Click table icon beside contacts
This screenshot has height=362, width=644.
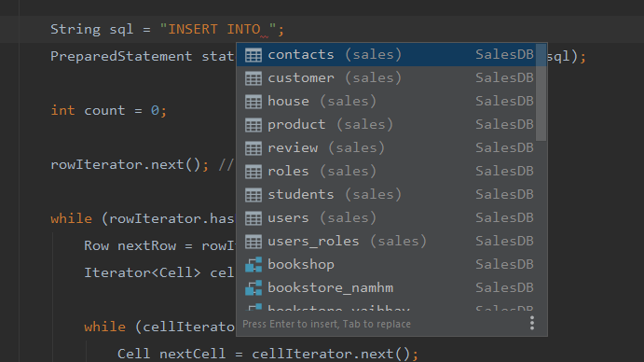pyautogui.click(x=253, y=55)
